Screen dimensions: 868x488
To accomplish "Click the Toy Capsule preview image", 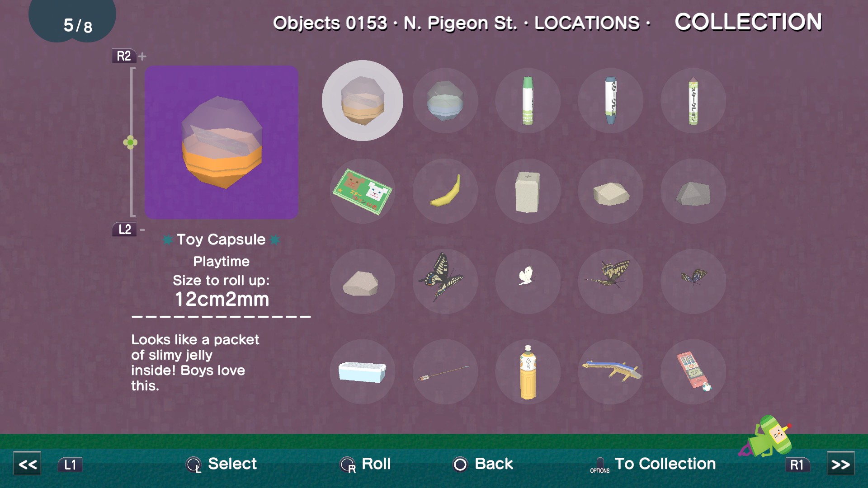I will 222,142.
